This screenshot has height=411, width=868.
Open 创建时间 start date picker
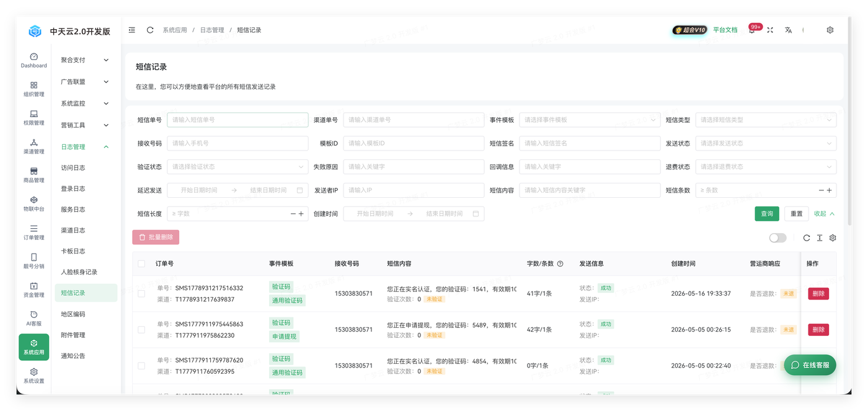coord(375,214)
